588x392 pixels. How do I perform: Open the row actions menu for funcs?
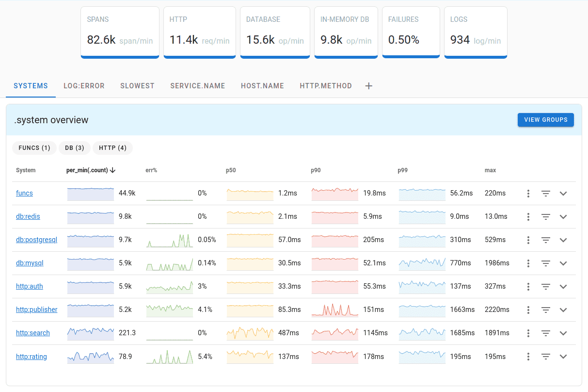pyautogui.click(x=528, y=193)
